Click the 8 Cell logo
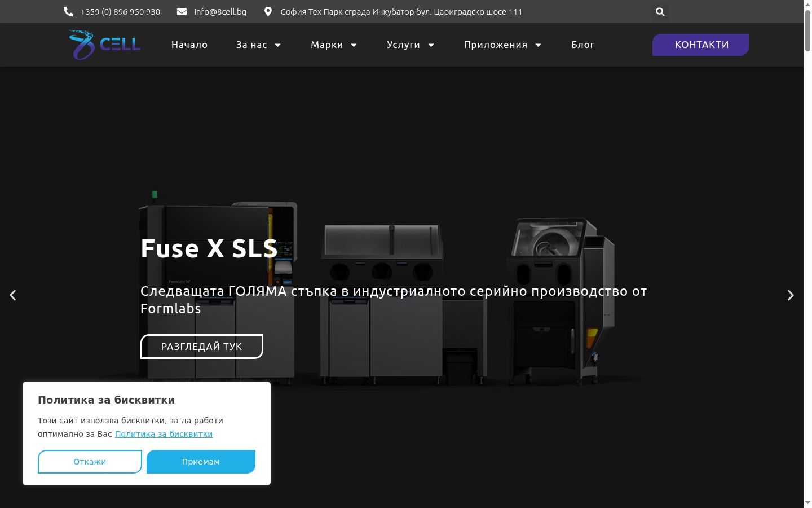The height and width of the screenshot is (508, 812). pyautogui.click(x=104, y=45)
